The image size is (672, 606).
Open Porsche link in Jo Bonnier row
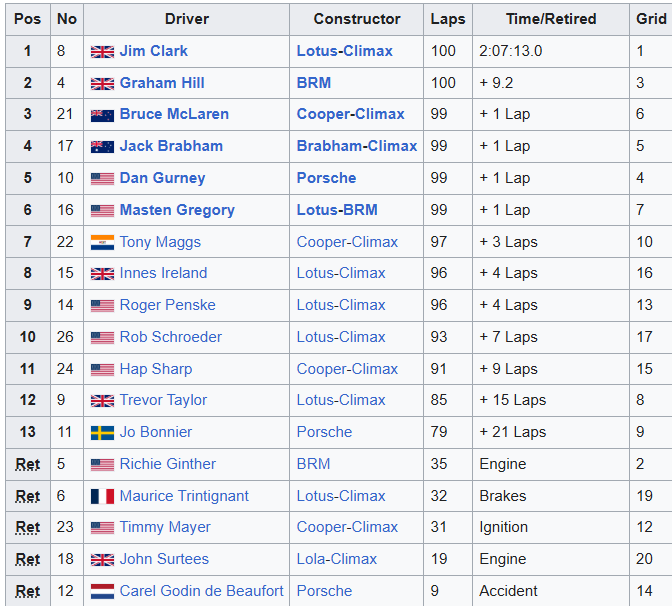coord(324,432)
